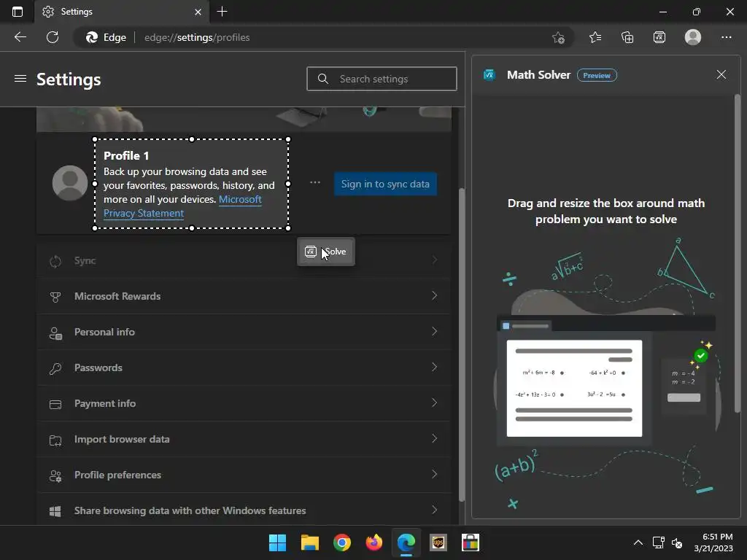Viewport: 747px width, 560px height.
Task: Open the tab actions menu icon
Action: coord(18,12)
